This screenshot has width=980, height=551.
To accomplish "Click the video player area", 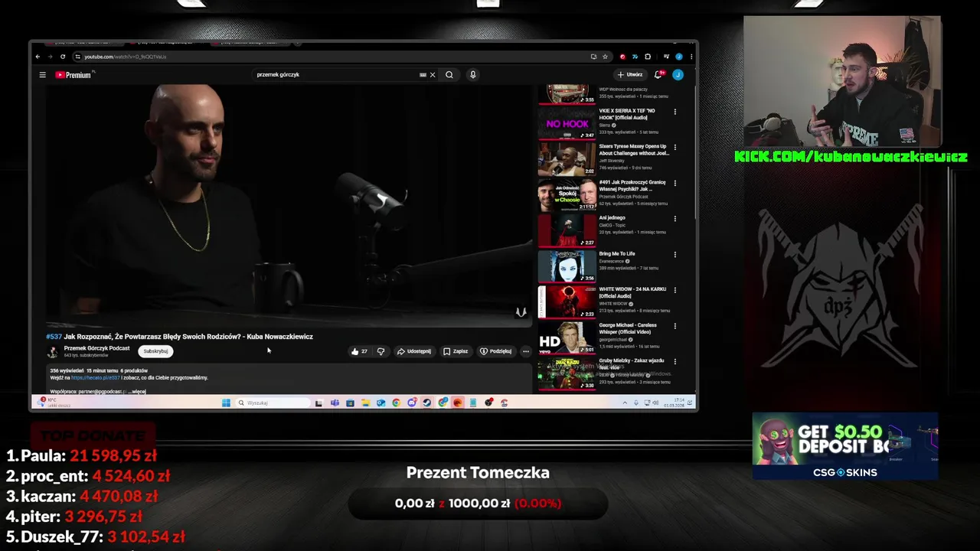I will 289,205.
